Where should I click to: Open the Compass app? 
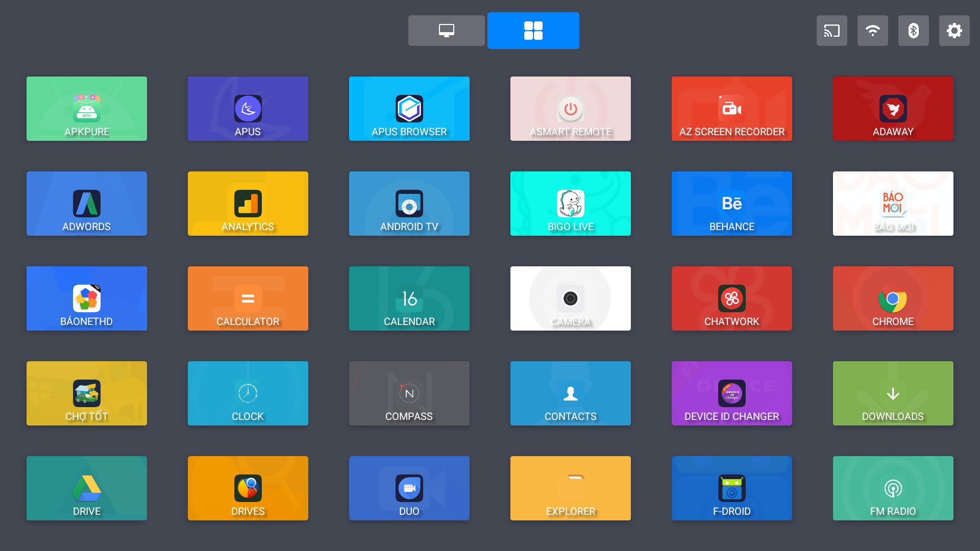tap(409, 393)
